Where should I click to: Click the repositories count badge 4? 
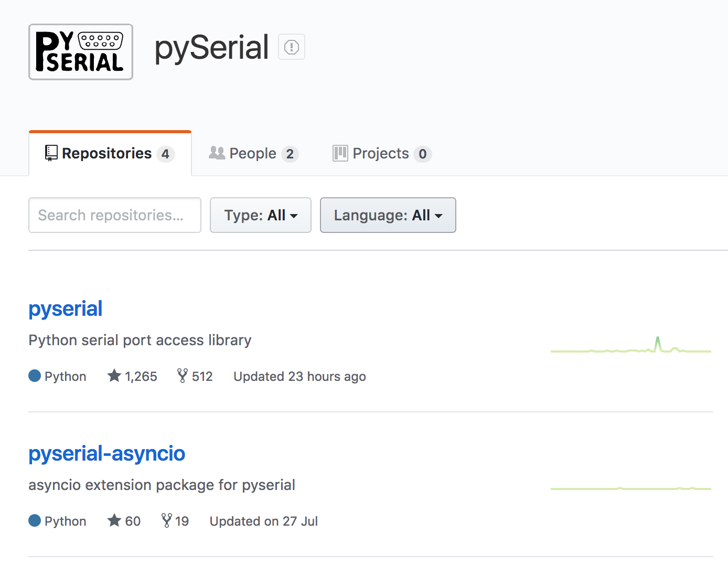[x=165, y=154]
